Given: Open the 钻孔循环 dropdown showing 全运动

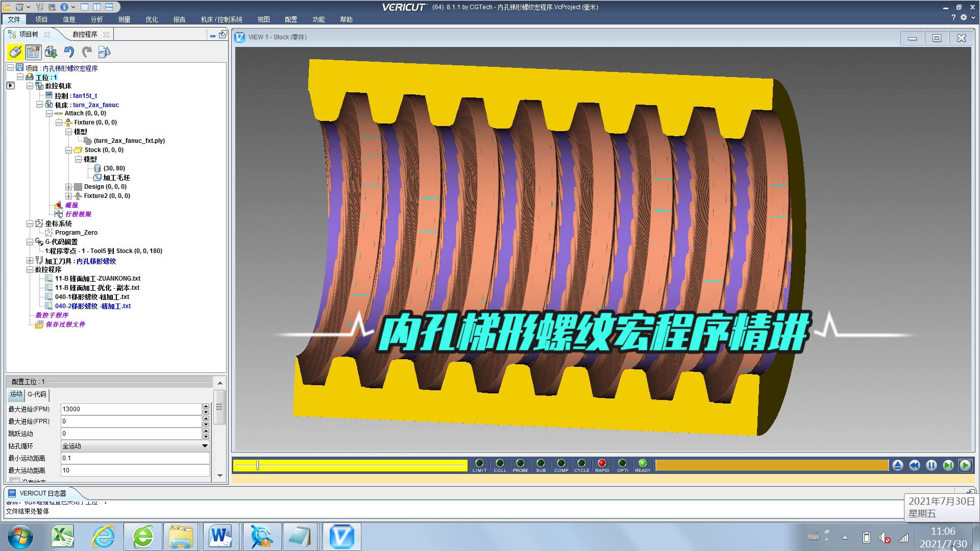Looking at the screenshot, I should click(x=135, y=446).
